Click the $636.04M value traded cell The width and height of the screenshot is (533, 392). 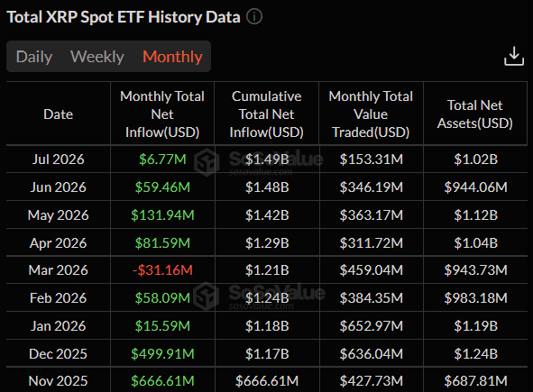click(372, 353)
